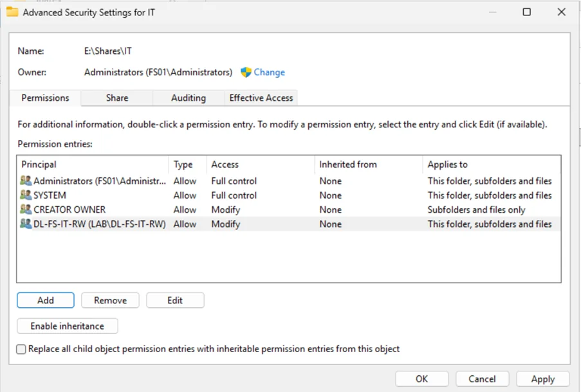The image size is (581, 392).
Task: Sort by the Principal column header
Action: [93, 165]
